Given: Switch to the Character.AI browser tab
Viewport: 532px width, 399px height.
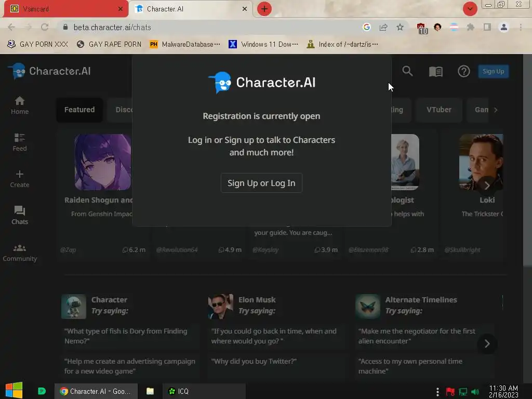Looking at the screenshot, I should [x=191, y=9].
